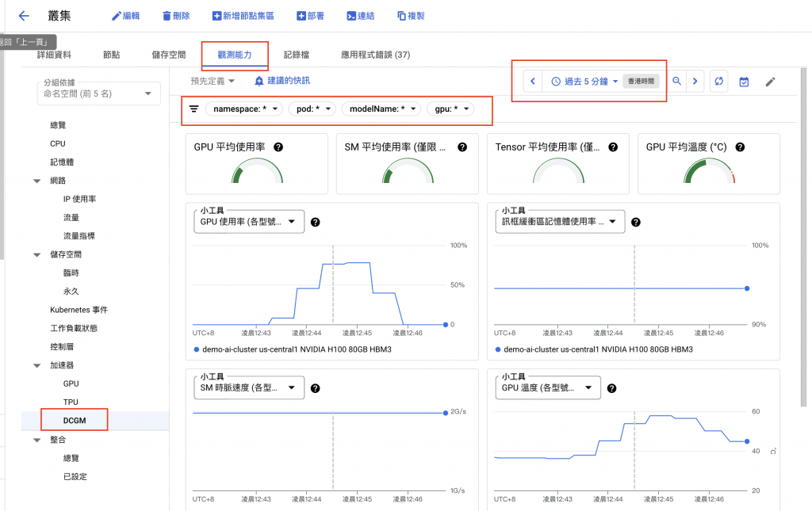Click the filter icon before namespace
The height and width of the screenshot is (511, 812).
point(193,109)
